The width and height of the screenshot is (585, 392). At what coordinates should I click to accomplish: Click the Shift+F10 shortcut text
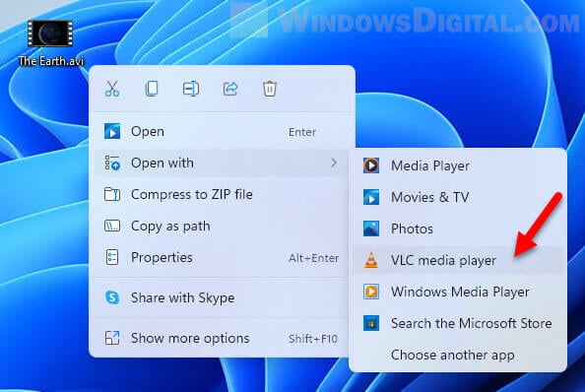click(x=313, y=339)
